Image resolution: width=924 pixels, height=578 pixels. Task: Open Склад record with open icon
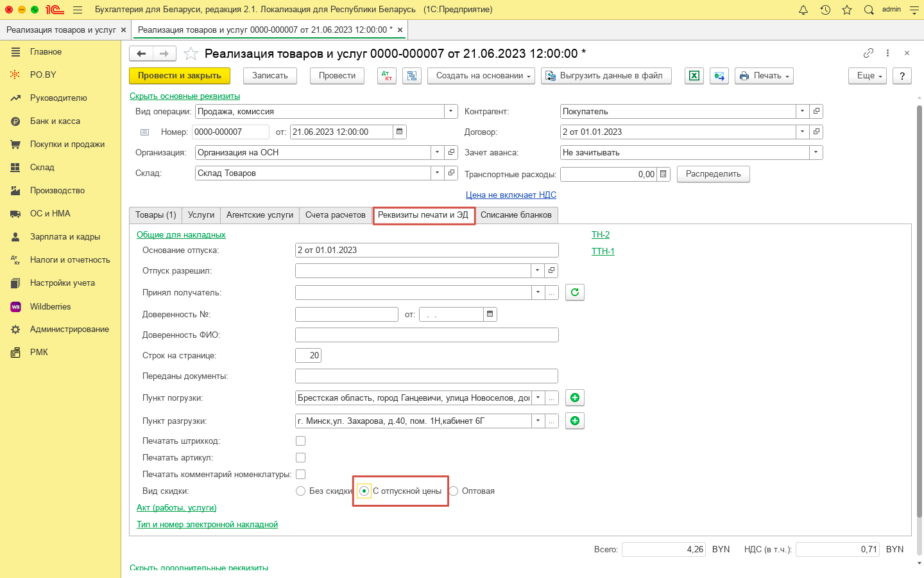(x=451, y=173)
